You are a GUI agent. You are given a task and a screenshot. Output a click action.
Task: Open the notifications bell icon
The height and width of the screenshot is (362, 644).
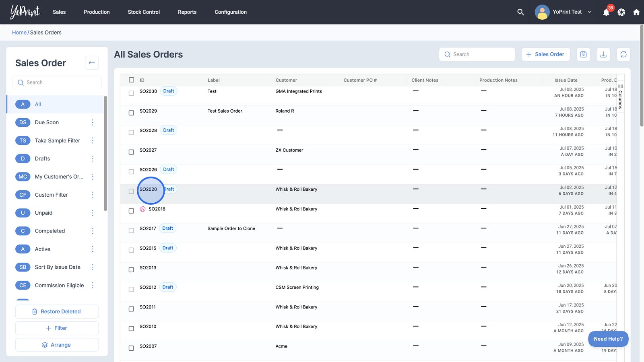pyautogui.click(x=606, y=12)
